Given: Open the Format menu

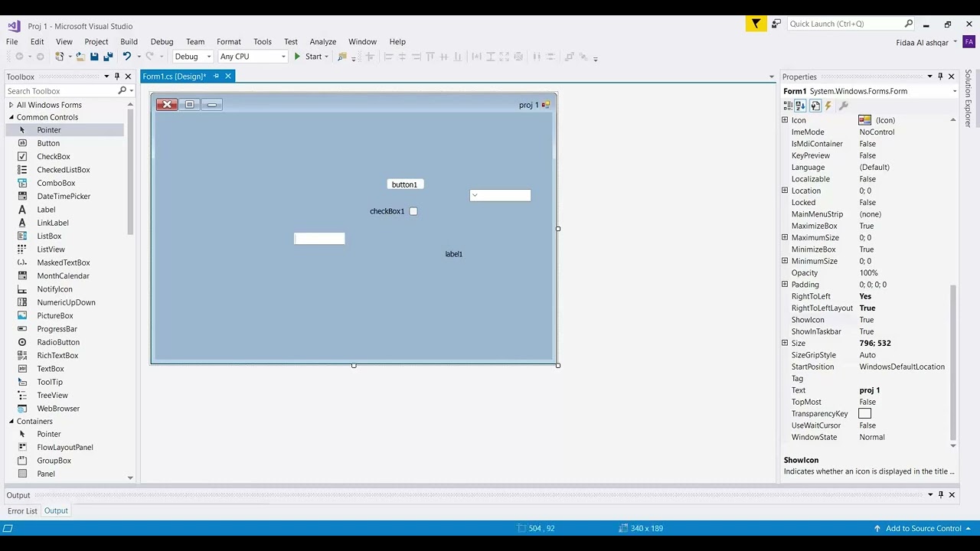Looking at the screenshot, I should point(229,41).
